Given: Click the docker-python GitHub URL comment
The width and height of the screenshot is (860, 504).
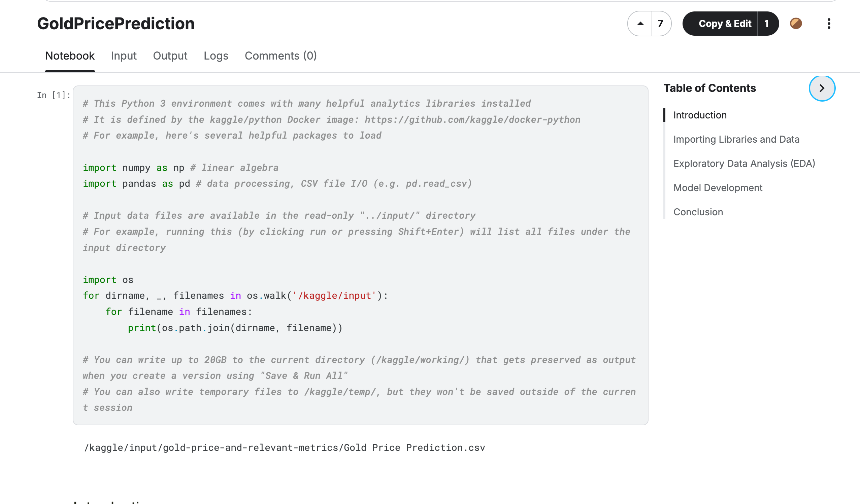Looking at the screenshot, I should 331,120.
